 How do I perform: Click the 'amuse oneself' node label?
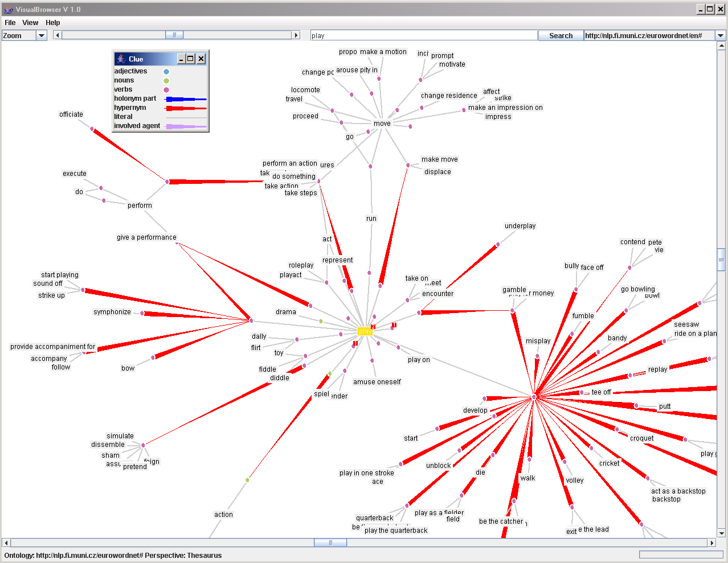click(x=377, y=382)
